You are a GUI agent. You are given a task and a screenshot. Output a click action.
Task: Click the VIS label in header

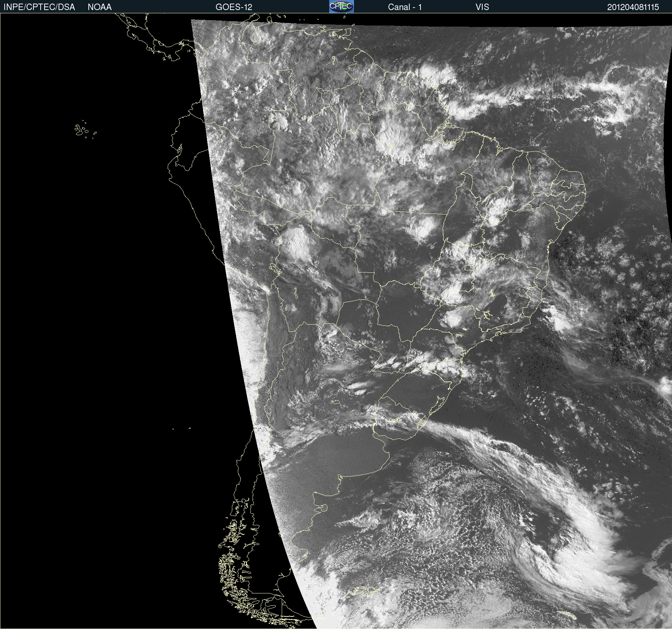click(x=482, y=7)
